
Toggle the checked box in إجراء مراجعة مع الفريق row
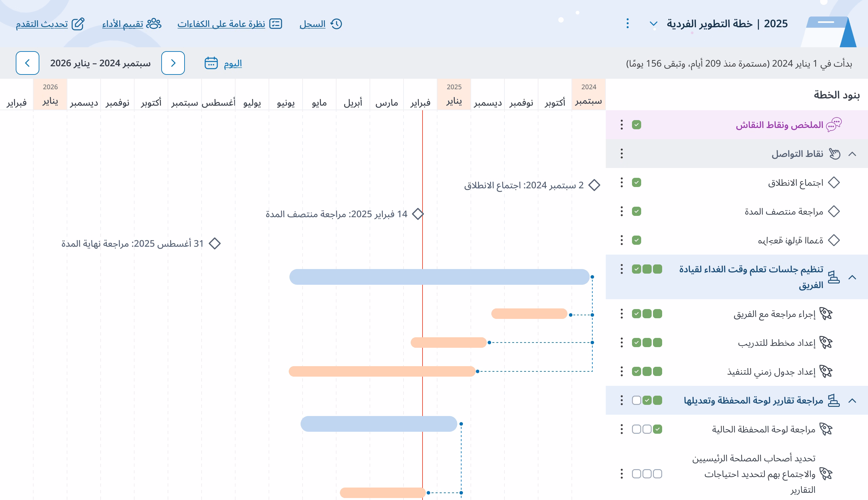click(637, 314)
